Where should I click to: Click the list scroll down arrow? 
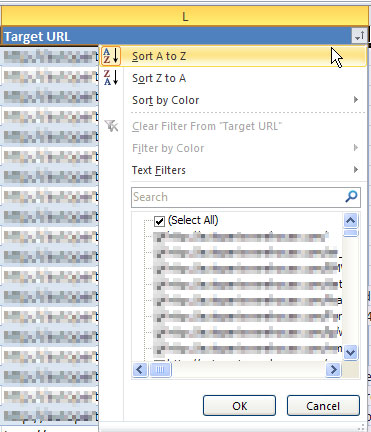351,353
